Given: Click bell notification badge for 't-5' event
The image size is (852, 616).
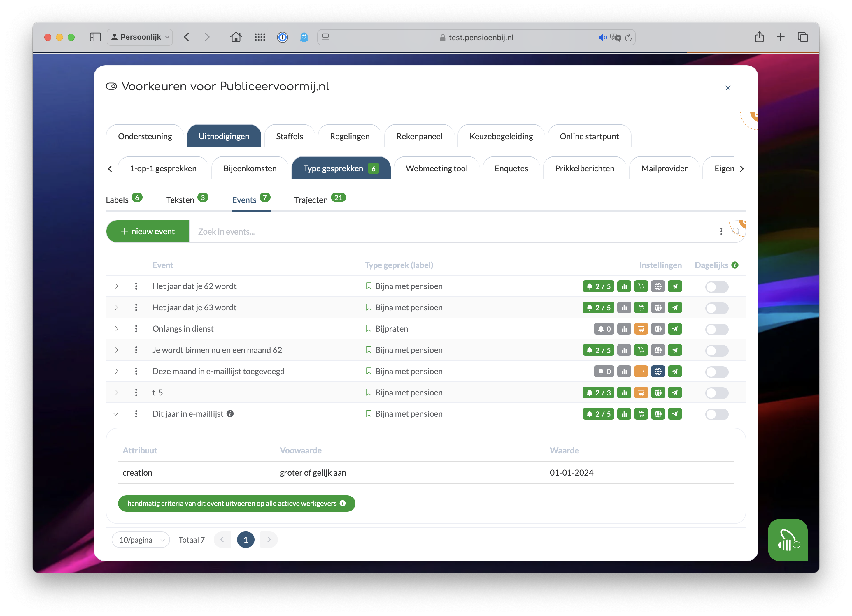Looking at the screenshot, I should pos(598,393).
